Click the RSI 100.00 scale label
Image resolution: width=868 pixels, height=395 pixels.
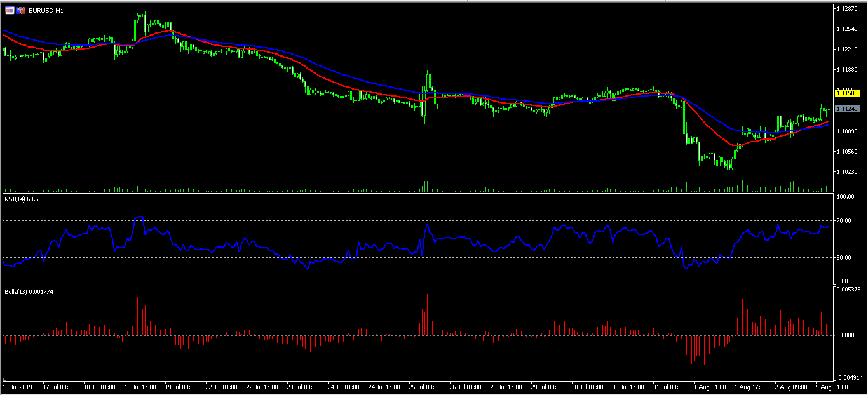(x=845, y=197)
